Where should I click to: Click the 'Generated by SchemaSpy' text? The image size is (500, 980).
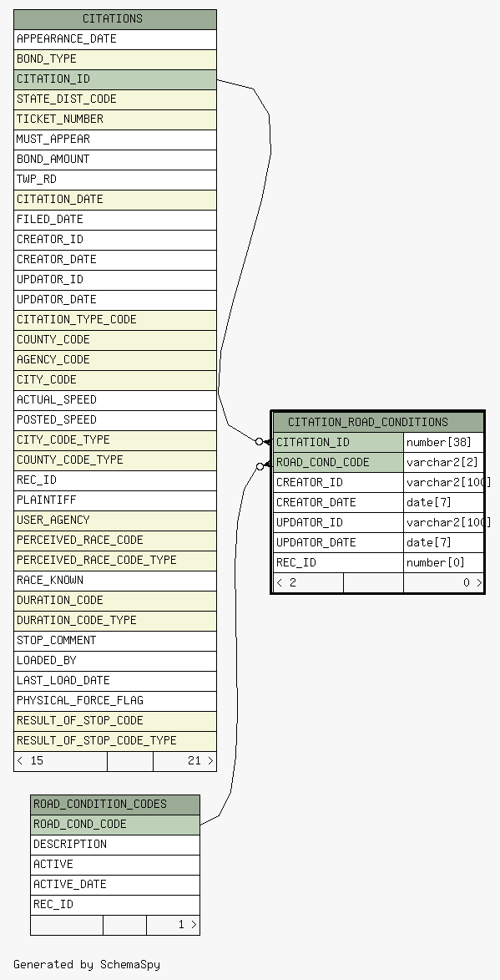click(x=87, y=964)
